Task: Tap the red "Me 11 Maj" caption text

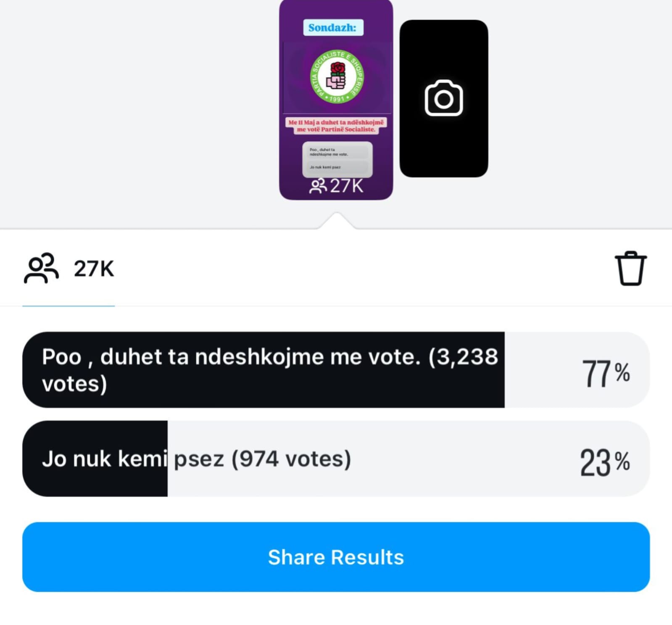Action: point(336,126)
